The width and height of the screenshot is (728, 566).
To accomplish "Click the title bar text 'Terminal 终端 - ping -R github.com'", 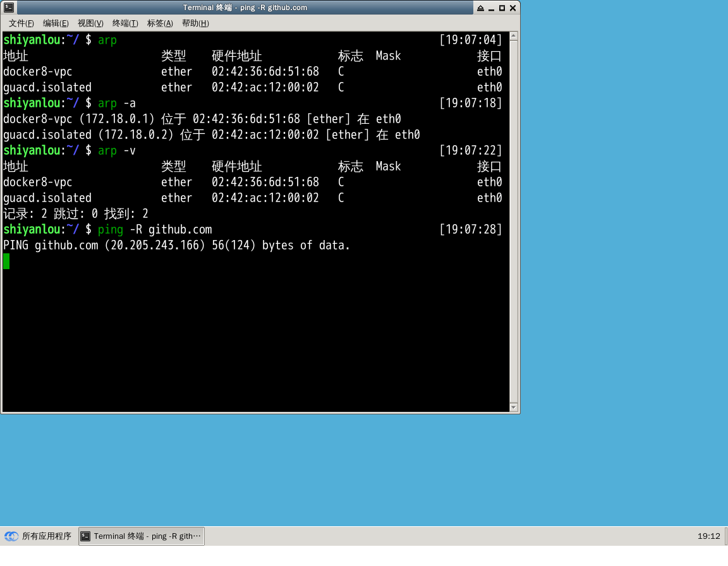I will coord(245,8).
